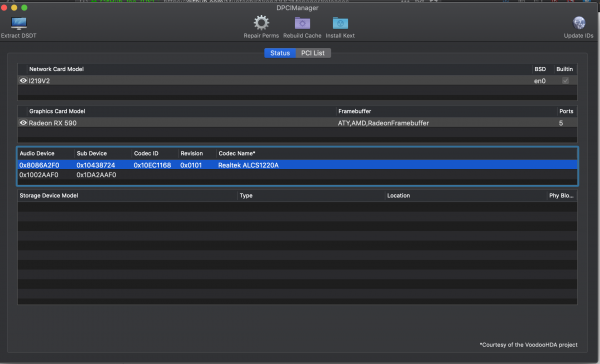Click the Network Card Model column header
This screenshot has height=364, width=600.
pos(56,69)
